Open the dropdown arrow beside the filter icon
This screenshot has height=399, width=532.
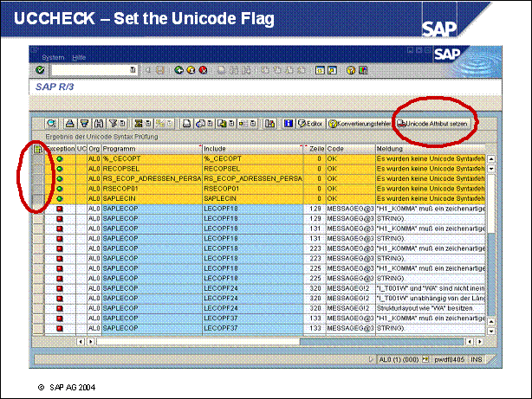122,124
